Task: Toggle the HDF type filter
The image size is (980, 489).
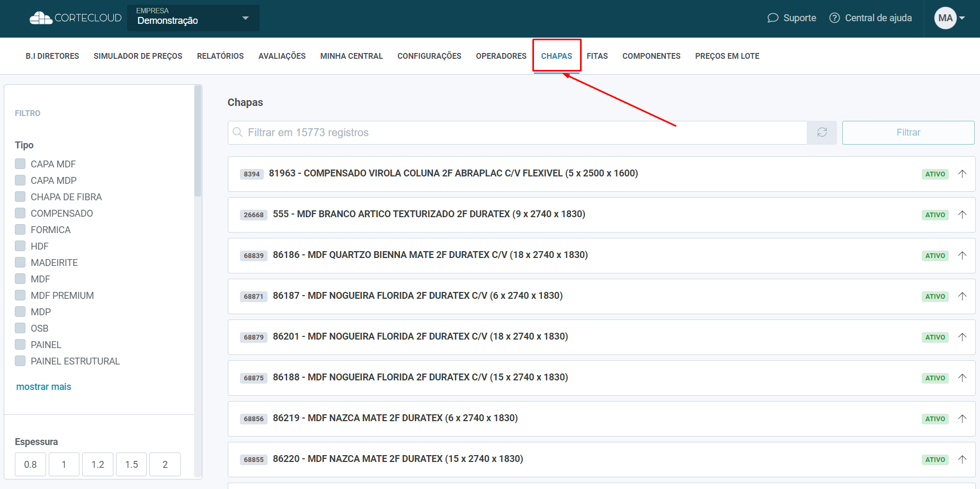Action: (20, 246)
